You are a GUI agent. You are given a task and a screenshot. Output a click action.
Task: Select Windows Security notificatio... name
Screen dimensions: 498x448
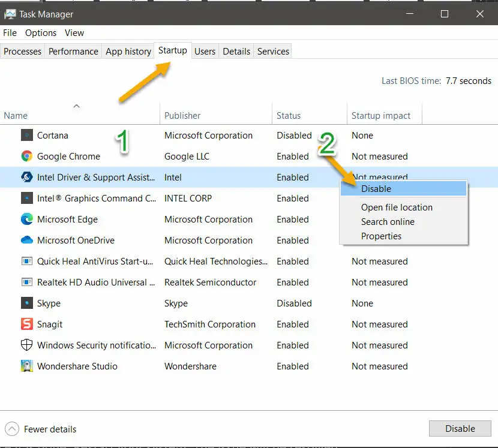point(97,345)
